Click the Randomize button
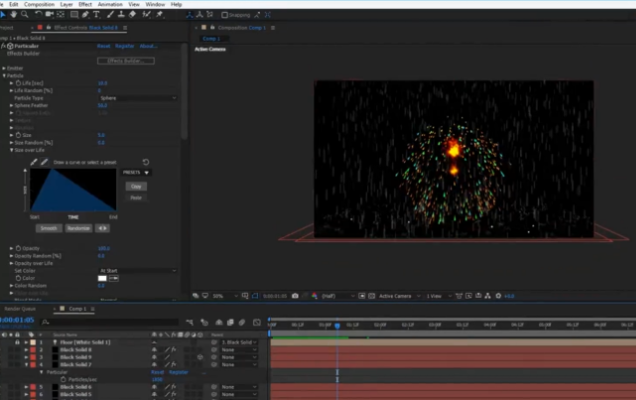 point(78,228)
